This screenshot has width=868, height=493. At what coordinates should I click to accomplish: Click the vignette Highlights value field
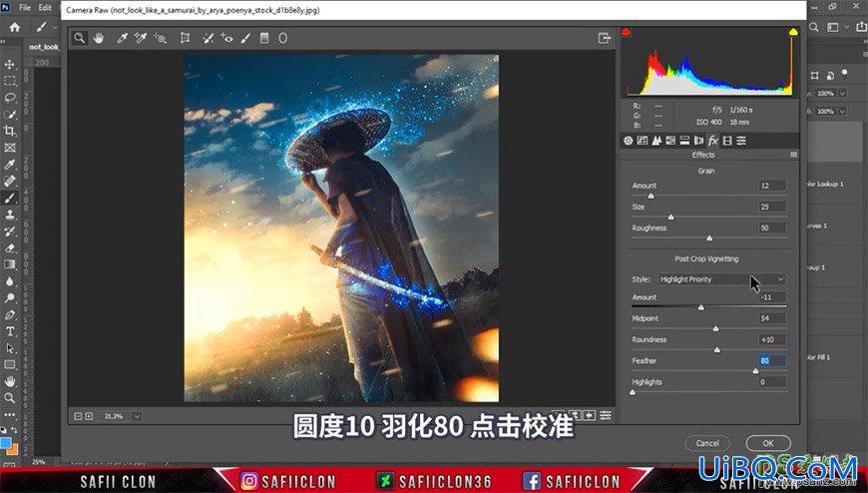pos(771,381)
